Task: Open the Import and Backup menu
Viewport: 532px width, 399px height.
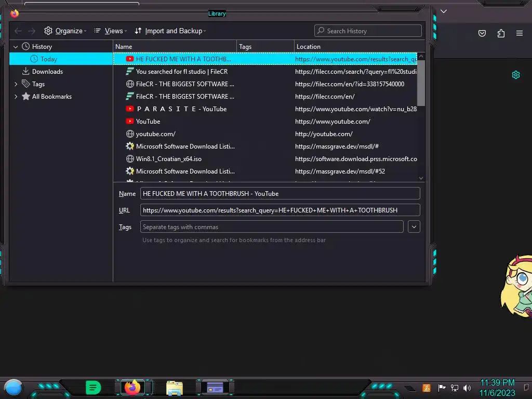Action: [170, 31]
